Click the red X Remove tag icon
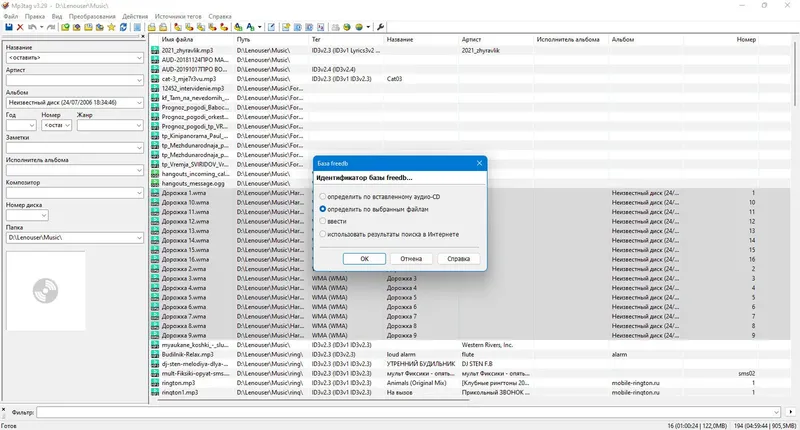The width and height of the screenshot is (800, 430). point(20,27)
